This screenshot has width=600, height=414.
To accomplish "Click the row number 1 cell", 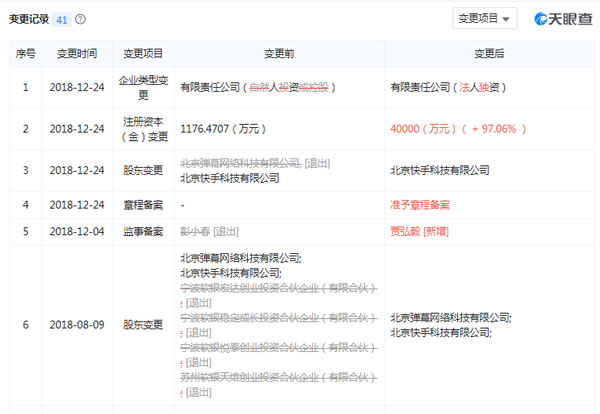I will (x=26, y=88).
